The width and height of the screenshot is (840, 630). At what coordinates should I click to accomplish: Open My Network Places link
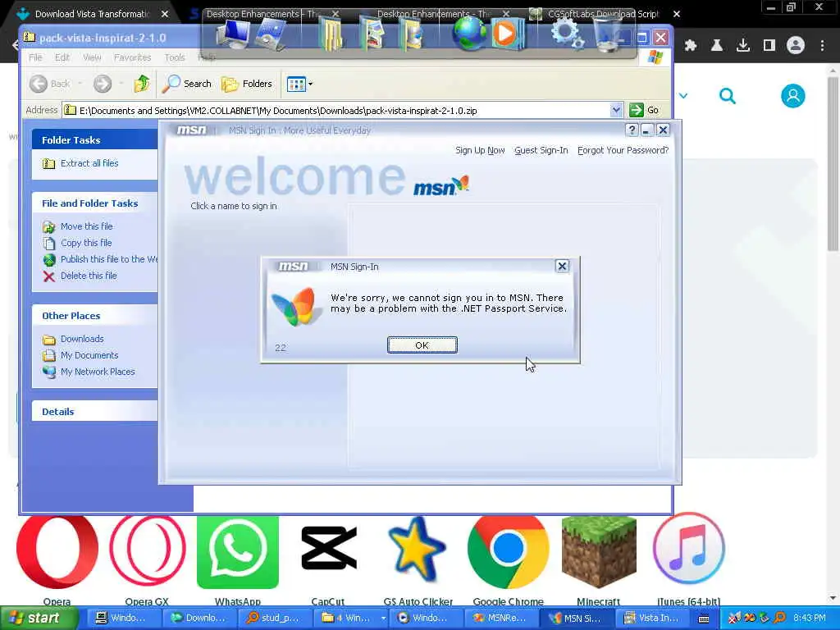coord(98,372)
